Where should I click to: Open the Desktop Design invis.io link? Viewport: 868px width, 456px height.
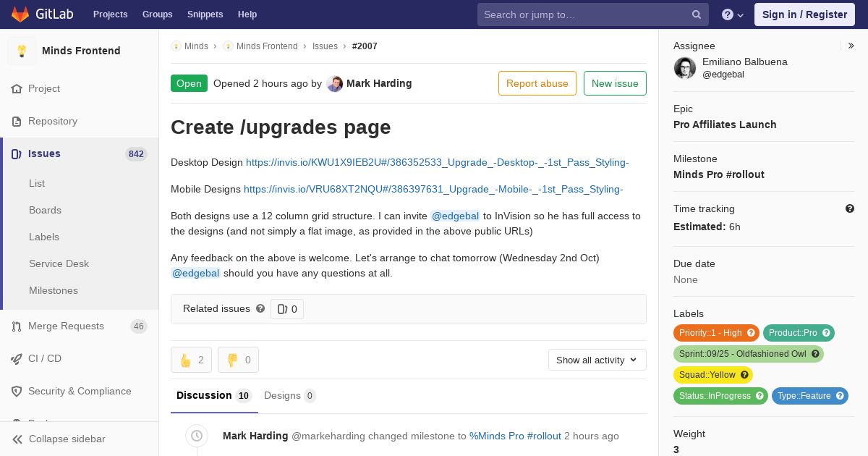(x=438, y=162)
